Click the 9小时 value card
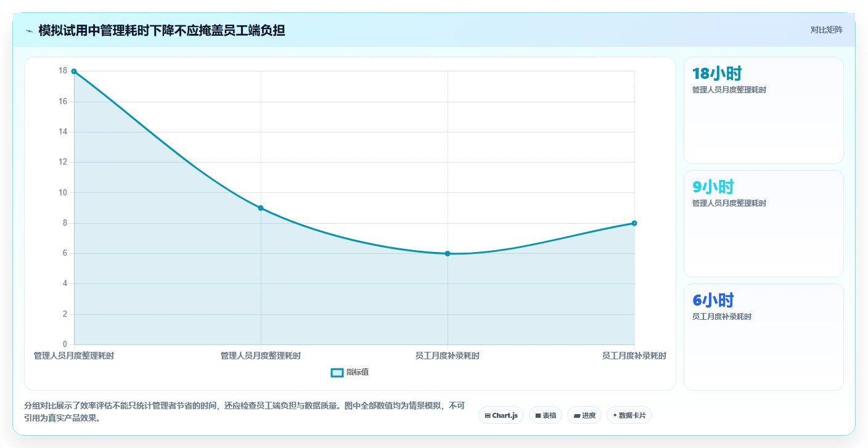Image resolution: width=868 pixels, height=448 pixels. pos(764,224)
